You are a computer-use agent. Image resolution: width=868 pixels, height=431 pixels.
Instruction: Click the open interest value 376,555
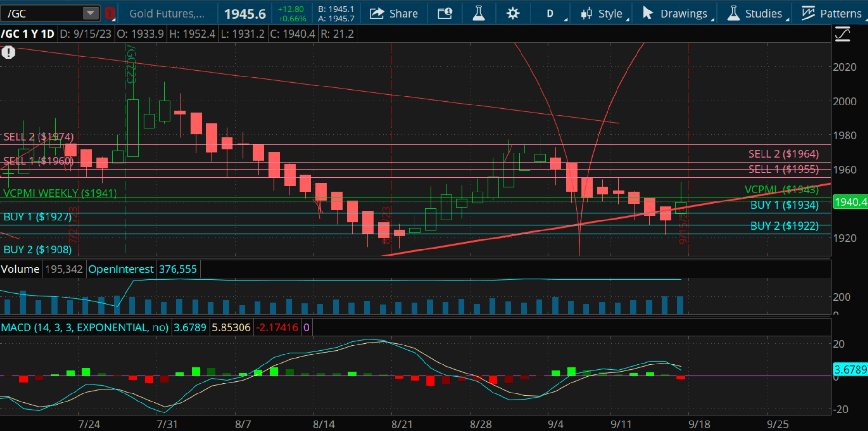point(178,269)
